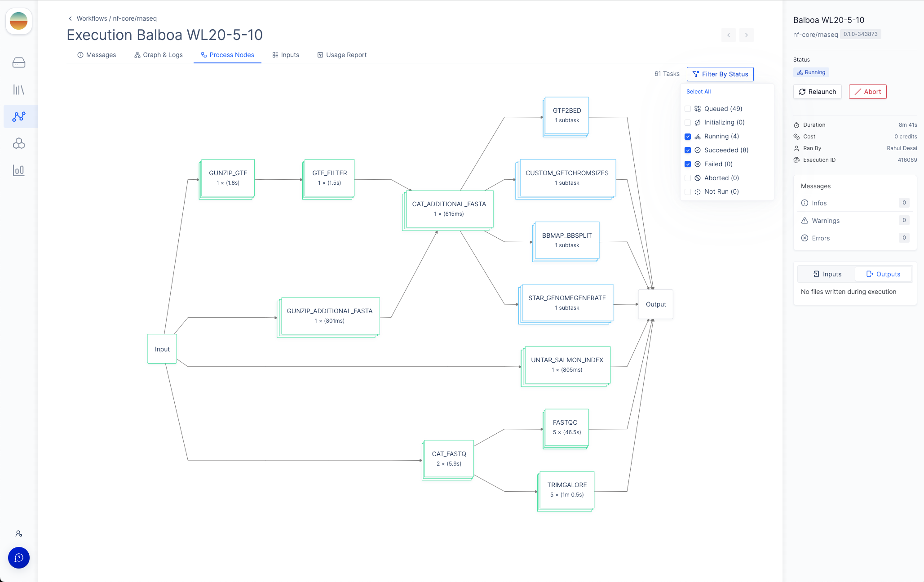The height and width of the screenshot is (582, 924).
Task: Select the Process Nodes tab
Action: pyautogui.click(x=227, y=55)
